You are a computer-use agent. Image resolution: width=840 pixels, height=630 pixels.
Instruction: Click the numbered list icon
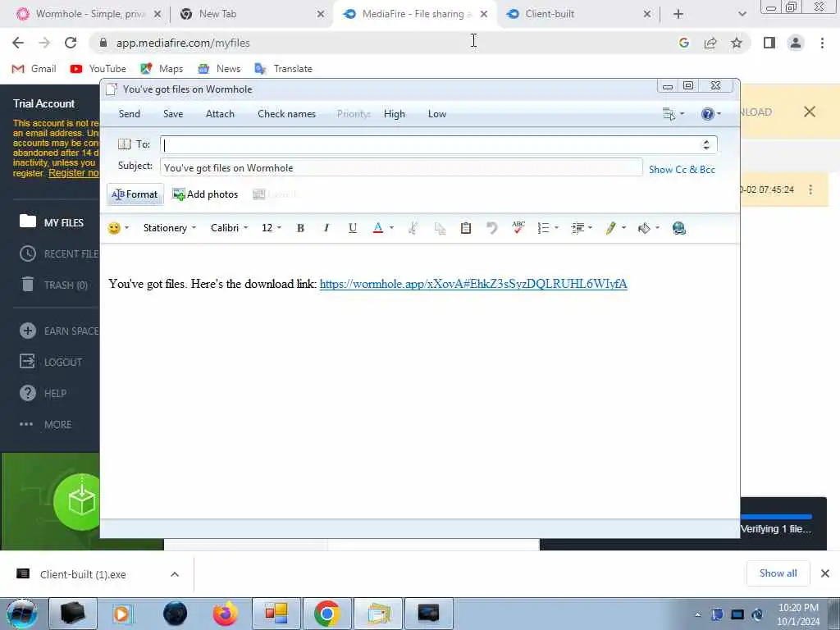pyautogui.click(x=543, y=228)
